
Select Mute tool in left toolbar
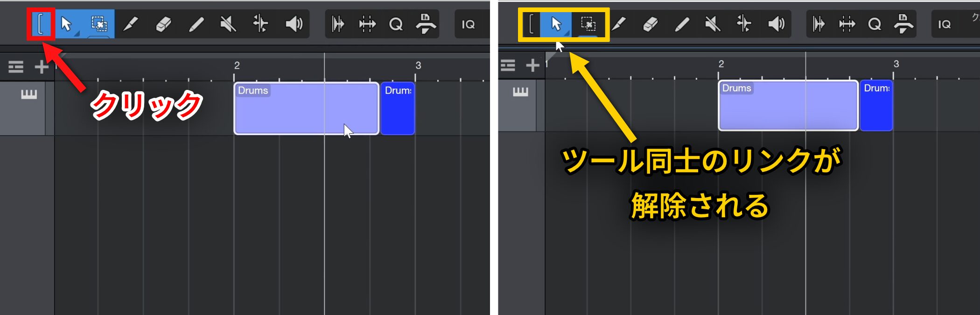pyautogui.click(x=228, y=24)
